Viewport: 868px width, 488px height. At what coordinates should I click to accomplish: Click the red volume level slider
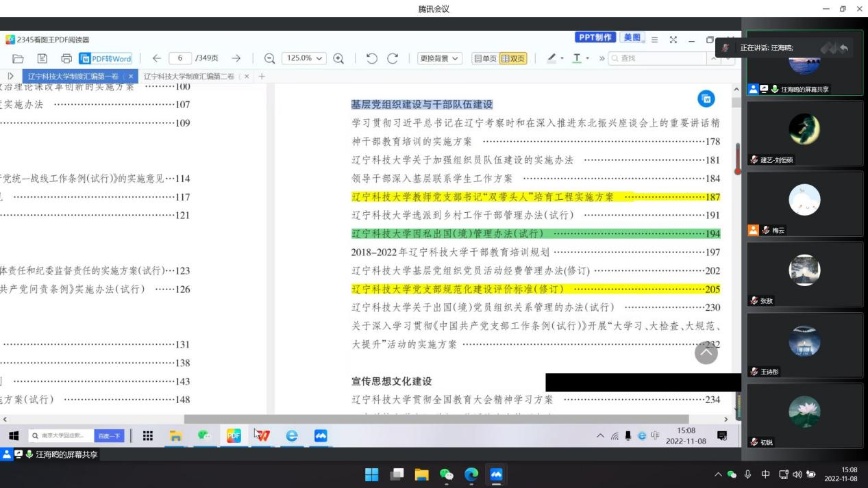738,159
